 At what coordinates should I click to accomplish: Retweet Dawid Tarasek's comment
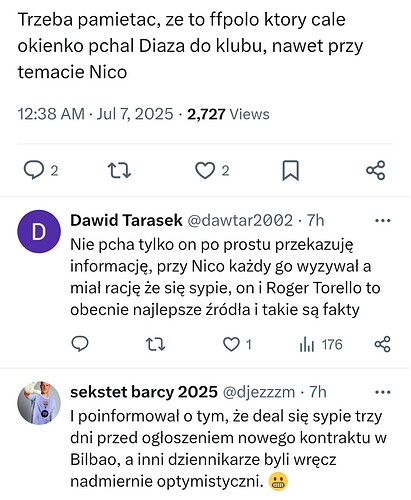(x=156, y=344)
